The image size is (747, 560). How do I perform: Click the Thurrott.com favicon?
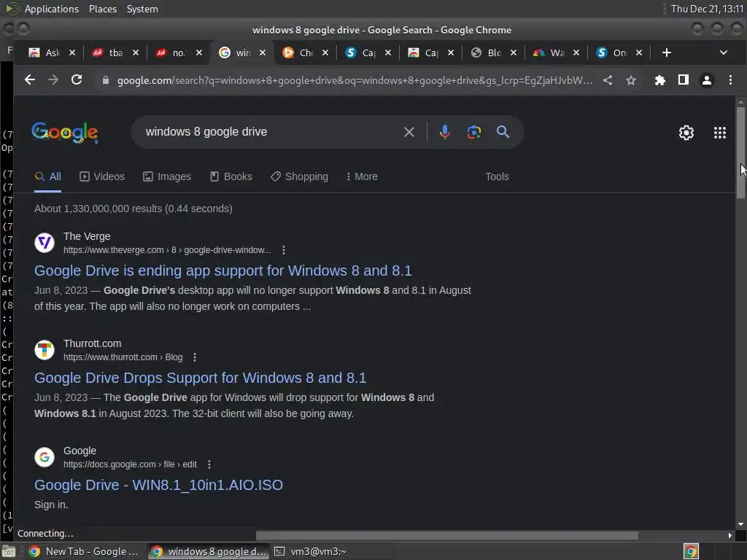[x=44, y=350]
